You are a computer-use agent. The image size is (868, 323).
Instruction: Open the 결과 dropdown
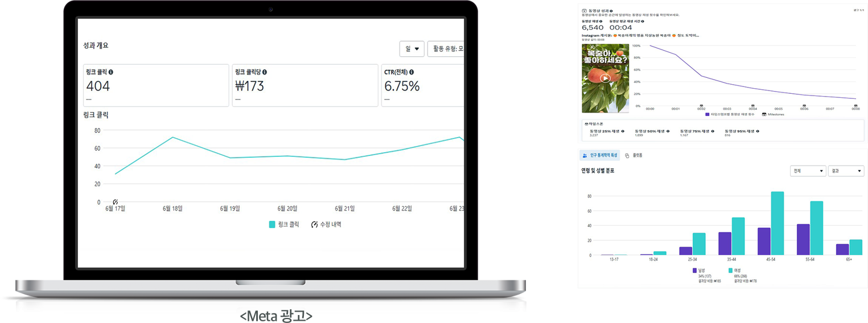846,171
